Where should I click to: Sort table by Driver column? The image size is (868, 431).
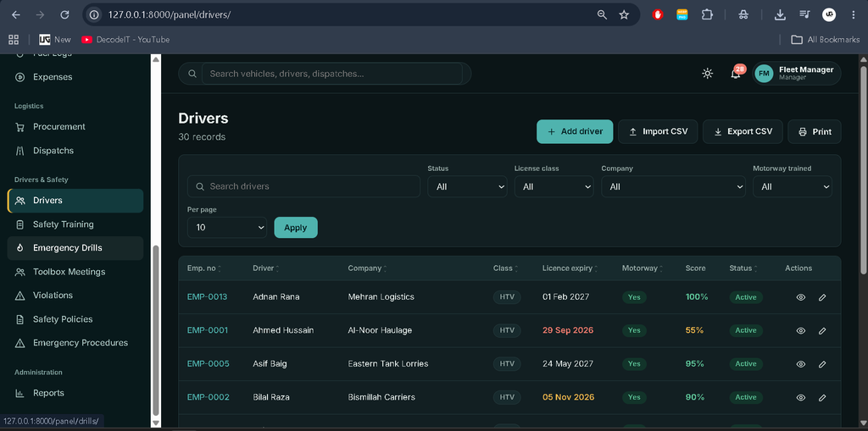265,268
